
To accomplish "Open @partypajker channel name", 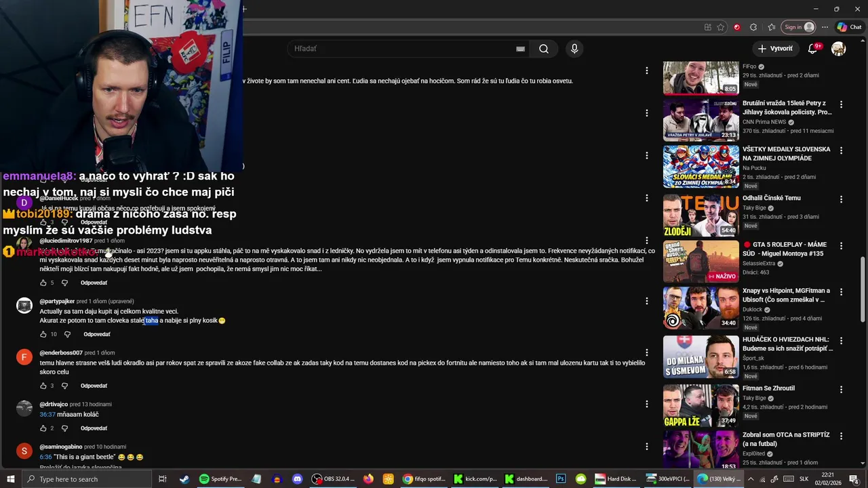I will (57, 302).
